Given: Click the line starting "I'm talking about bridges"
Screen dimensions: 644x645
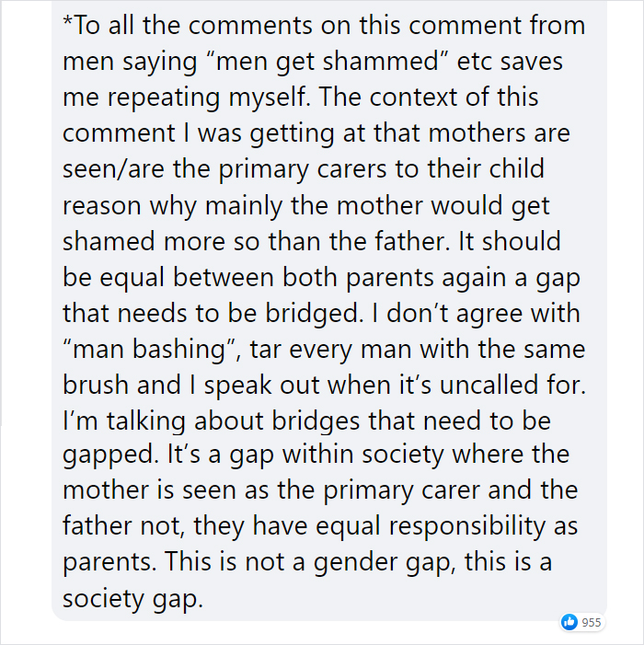Looking at the screenshot, I should pyautogui.click(x=305, y=420).
